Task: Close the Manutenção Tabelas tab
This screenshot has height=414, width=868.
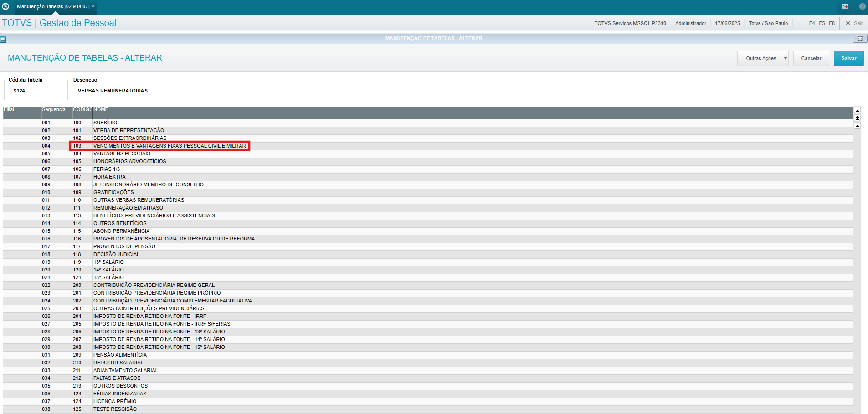Action: pos(93,6)
